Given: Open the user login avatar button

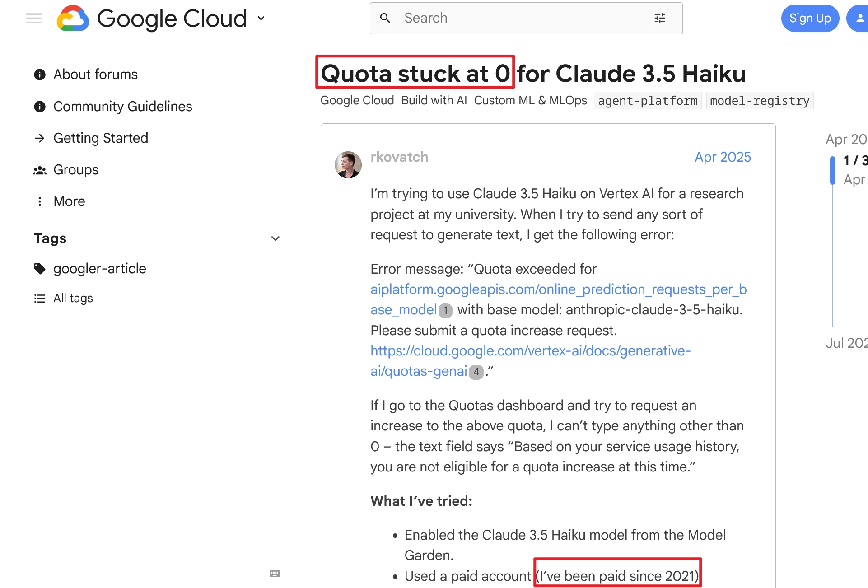Looking at the screenshot, I should point(859,18).
